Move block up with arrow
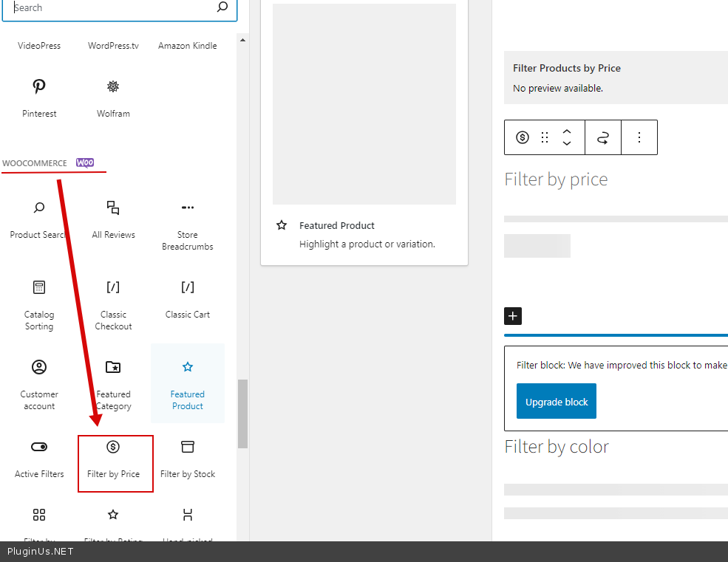The height and width of the screenshot is (562, 728). (567, 131)
